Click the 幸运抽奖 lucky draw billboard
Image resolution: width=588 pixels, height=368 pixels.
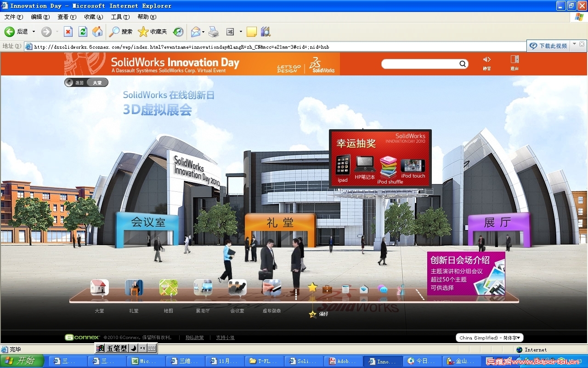tap(380, 159)
